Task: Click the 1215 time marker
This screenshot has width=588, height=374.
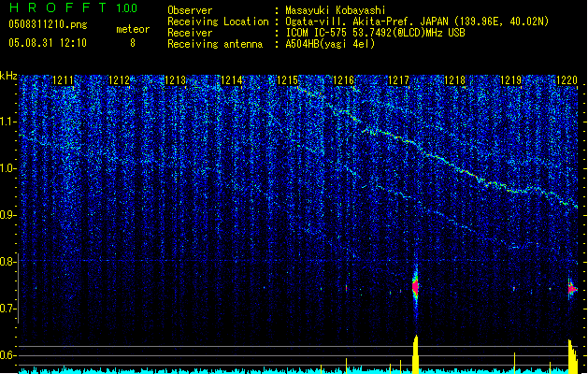Action: 287,79
